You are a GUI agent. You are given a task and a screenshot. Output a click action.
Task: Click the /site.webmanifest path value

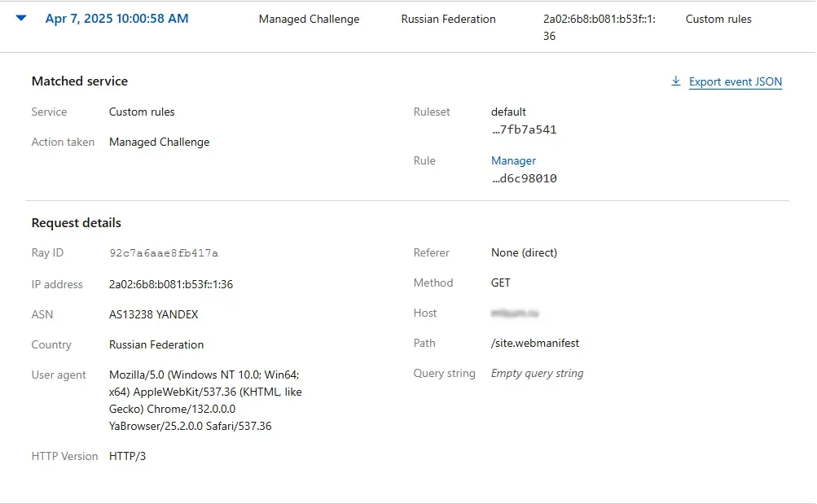(535, 344)
